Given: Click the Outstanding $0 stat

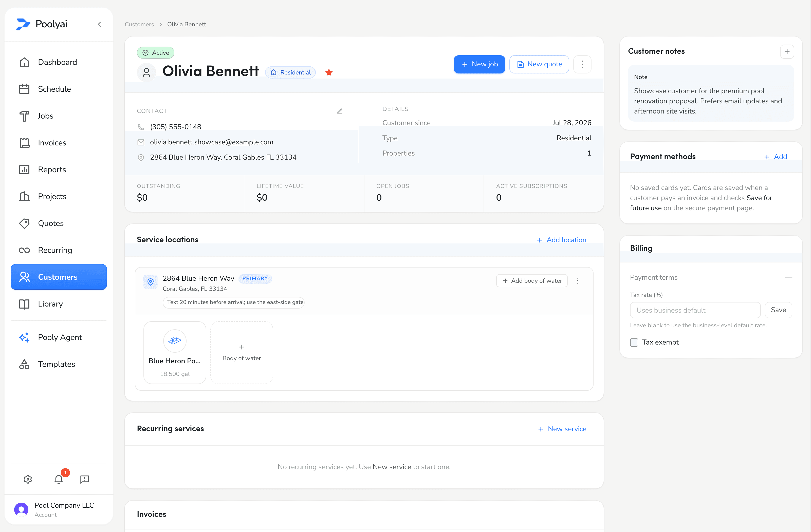Looking at the screenshot, I should pyautogui.click(x=142, y=198).
